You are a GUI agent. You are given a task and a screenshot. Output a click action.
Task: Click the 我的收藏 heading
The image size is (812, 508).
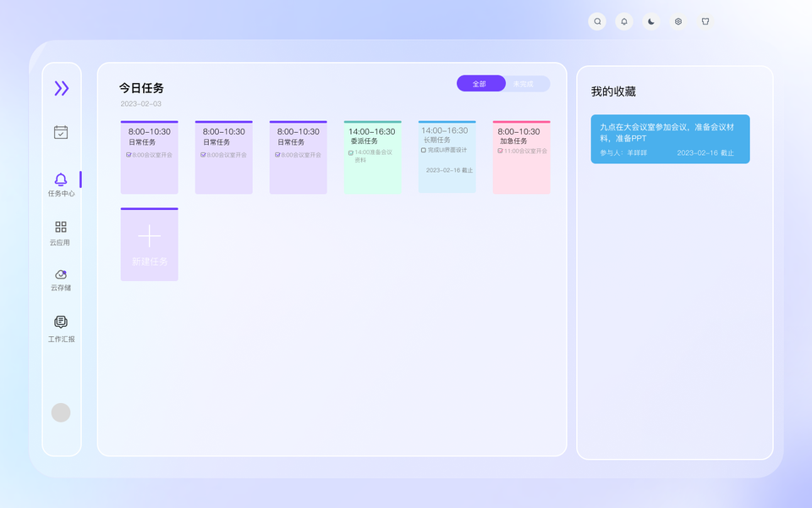614,91
